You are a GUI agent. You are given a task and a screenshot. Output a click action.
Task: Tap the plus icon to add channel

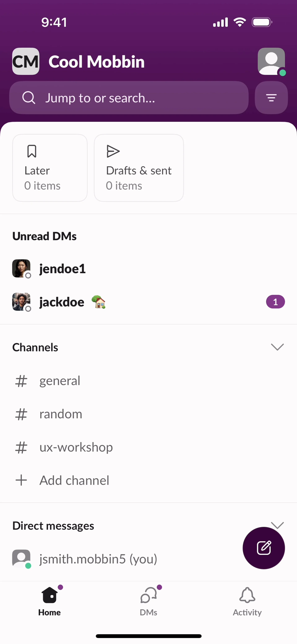click(x=21, y=480)
